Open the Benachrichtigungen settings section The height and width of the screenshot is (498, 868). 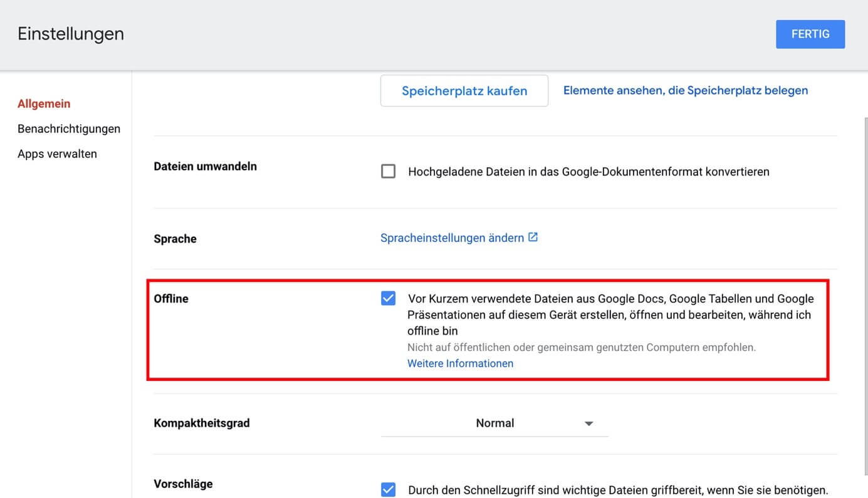point(69,129)
